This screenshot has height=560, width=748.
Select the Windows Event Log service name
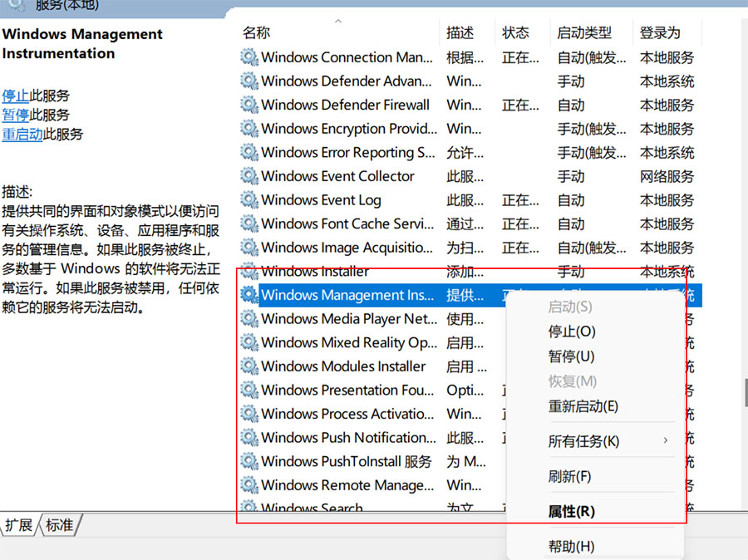[x=321, y=200]
